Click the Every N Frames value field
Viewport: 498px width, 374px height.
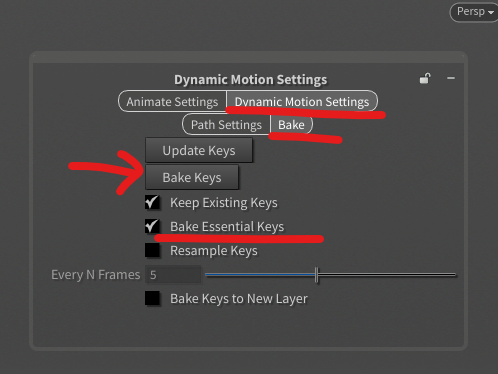point(173,275)
